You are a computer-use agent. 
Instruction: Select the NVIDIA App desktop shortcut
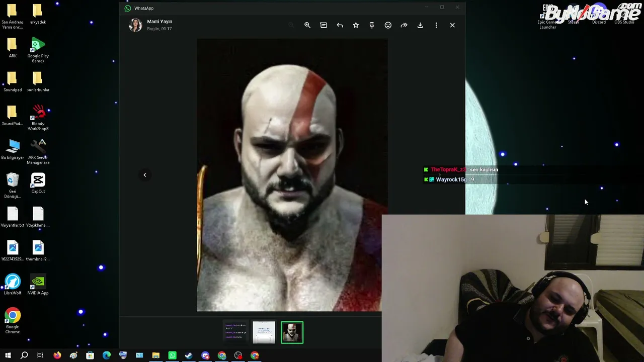click(x=38, y=285)
